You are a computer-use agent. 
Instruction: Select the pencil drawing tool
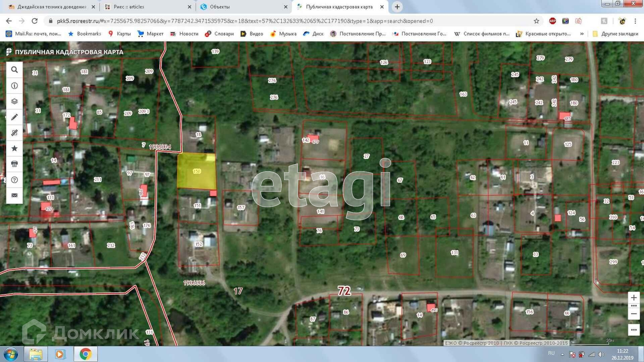click(14, 117)
